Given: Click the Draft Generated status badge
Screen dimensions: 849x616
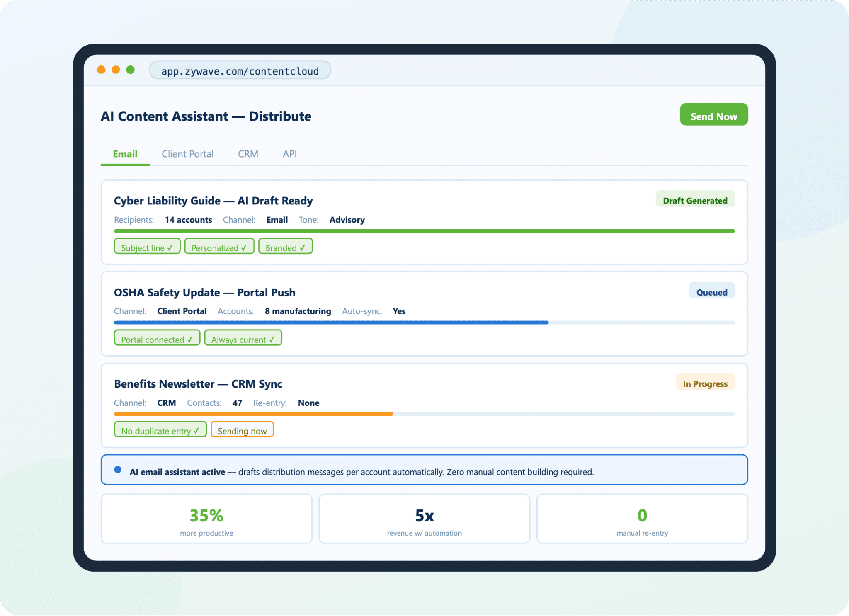Looking at the screenshot, I should [x=695, y=200].
